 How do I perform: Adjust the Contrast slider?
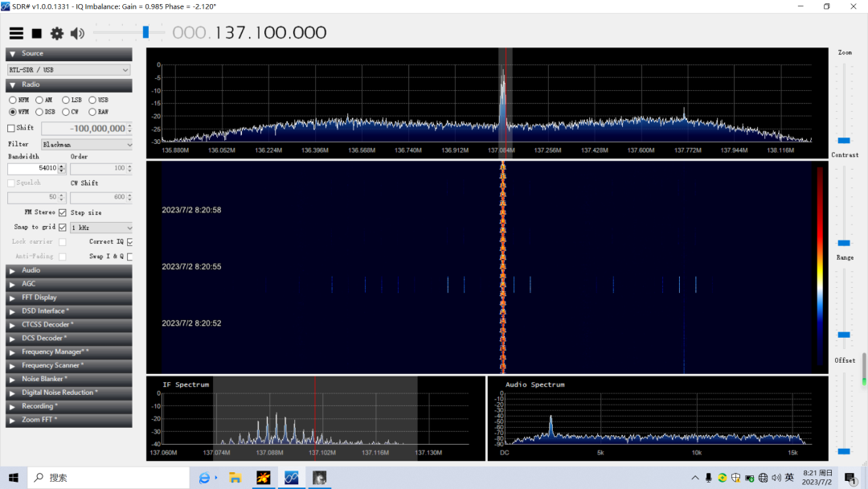(x=844, y=243)
